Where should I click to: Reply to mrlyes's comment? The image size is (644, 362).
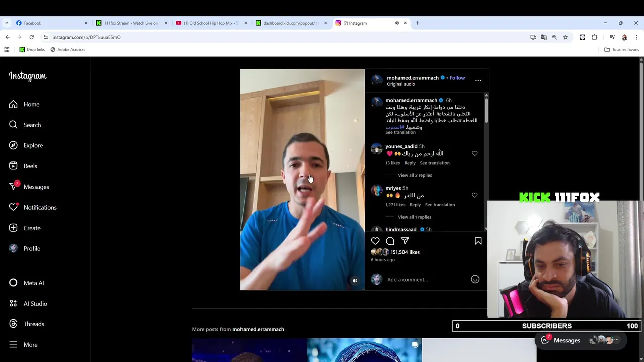click(x=415, y=205)
